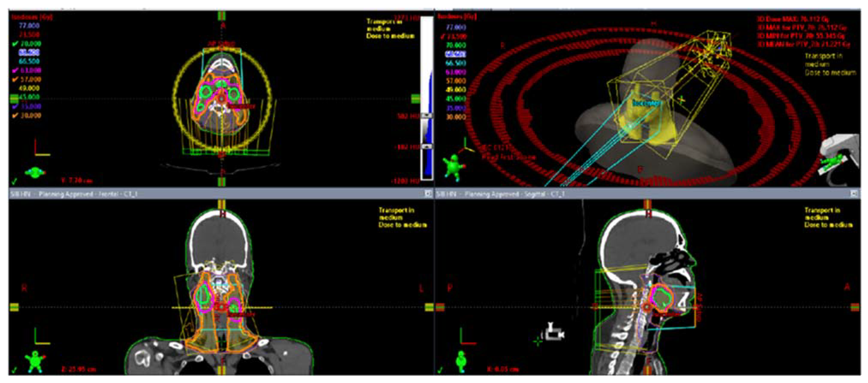The image size is (868, 383).
Task: Uncheck the 70.000 Gy isodose level
Action: [15, 44]
